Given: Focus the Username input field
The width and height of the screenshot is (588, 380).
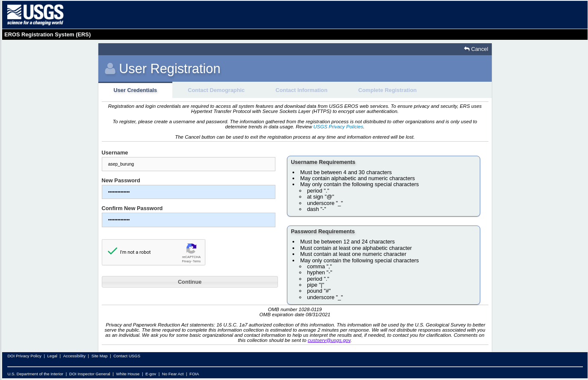Looking at the screenshot, I should pos(189,164).
